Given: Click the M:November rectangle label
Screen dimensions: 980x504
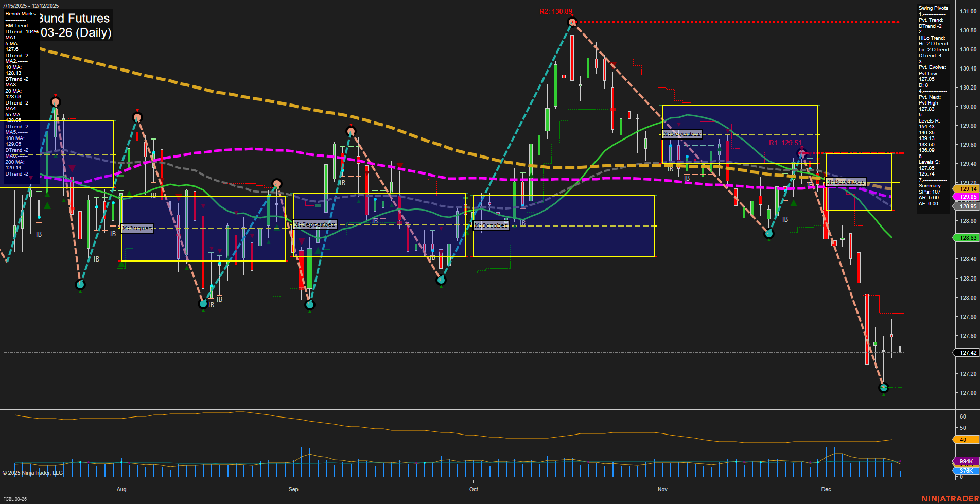Looking at the screenshot, I should [681, 133].
